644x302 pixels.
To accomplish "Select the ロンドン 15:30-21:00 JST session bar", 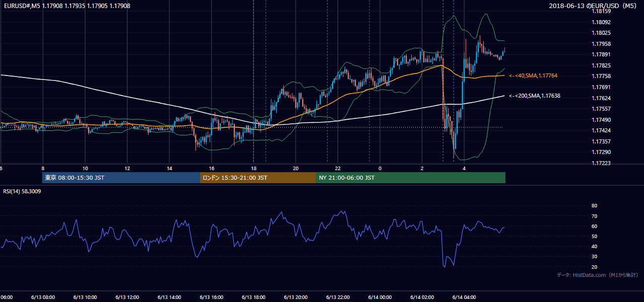I will pos(258,178).
